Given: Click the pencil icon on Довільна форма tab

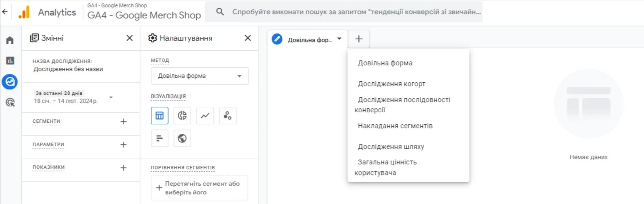Looking at the screenshot, I should coord(277,39).
